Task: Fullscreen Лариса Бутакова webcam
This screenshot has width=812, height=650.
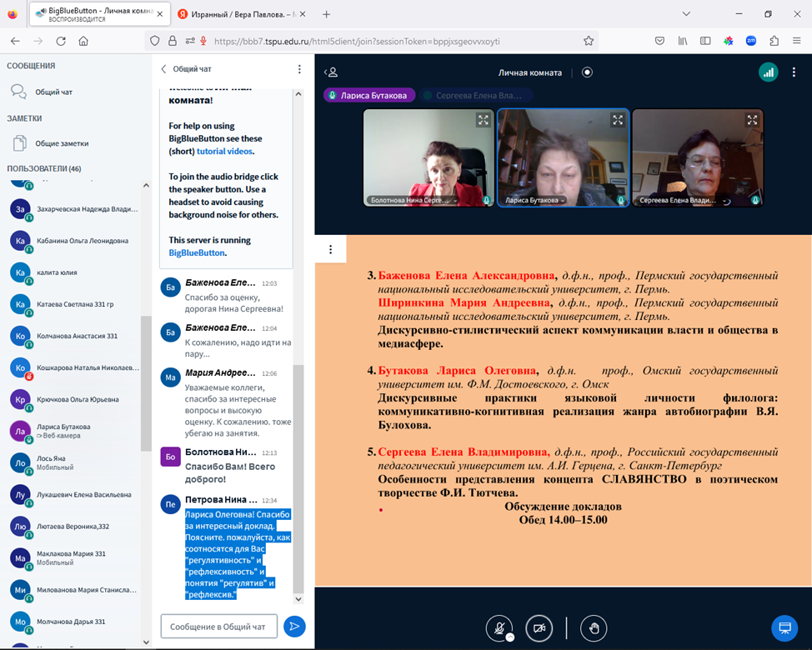Action: coord(618,120)
